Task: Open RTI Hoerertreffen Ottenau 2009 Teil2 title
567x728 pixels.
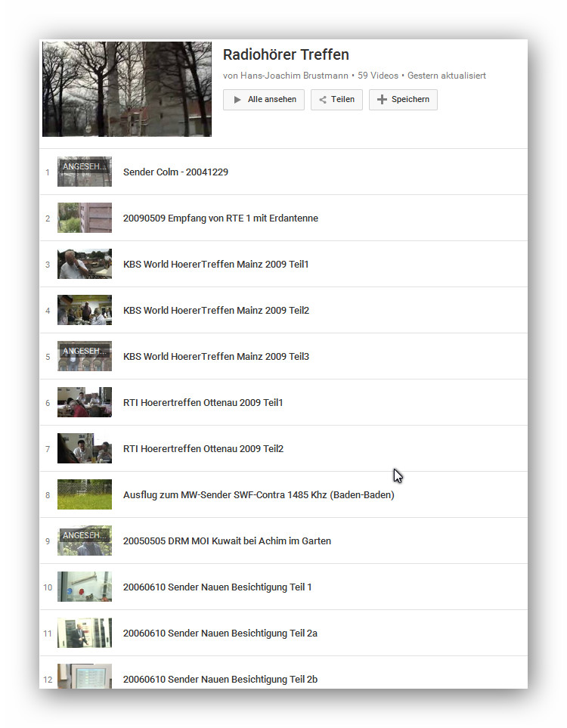Action: pyautogui.click(x=203, y=449)
